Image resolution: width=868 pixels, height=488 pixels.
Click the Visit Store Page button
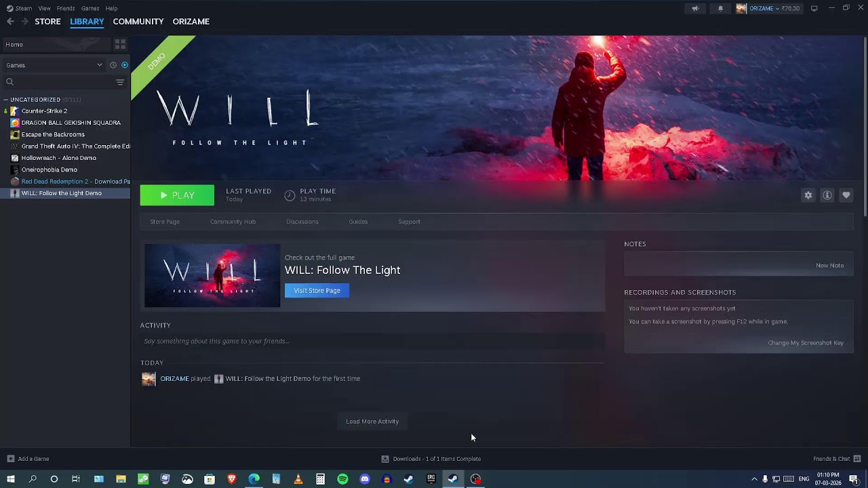[317, 291]
